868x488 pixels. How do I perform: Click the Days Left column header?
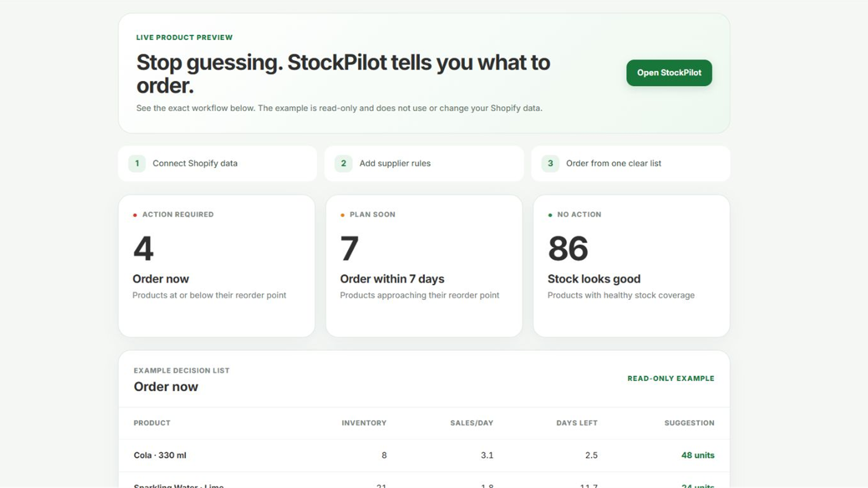tap(577, 423)
